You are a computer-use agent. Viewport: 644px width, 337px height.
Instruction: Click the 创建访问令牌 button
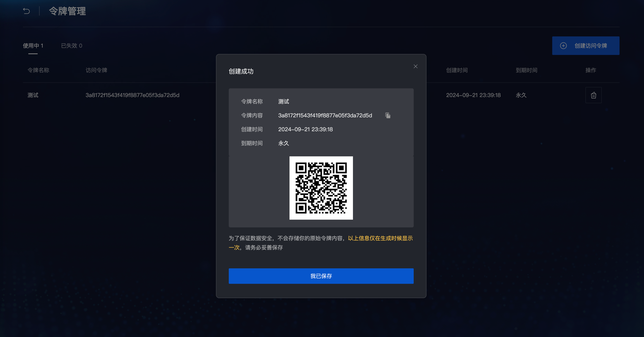[586, 46]
